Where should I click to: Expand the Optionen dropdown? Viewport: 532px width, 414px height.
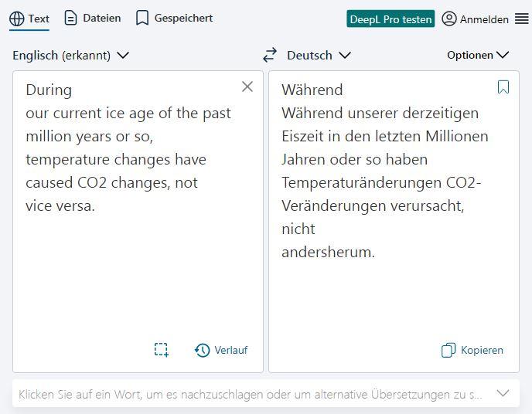(478, 55)
